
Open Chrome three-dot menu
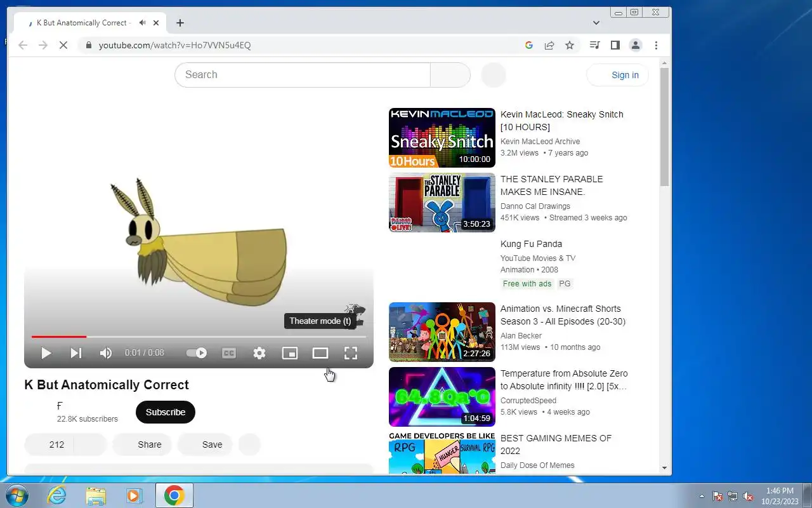656,45
